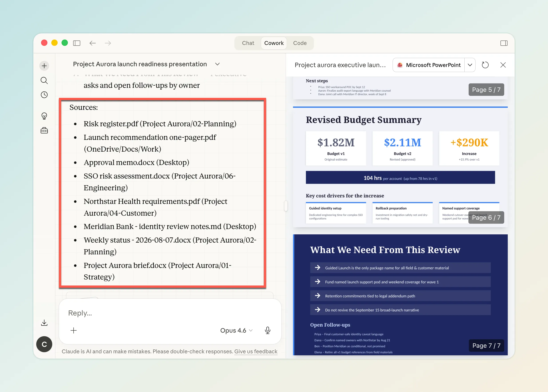Image resolution: width=548 pixels, height=392 pixels.
Task: Open the profile avatar with letter C
Action: pos(44,344)
